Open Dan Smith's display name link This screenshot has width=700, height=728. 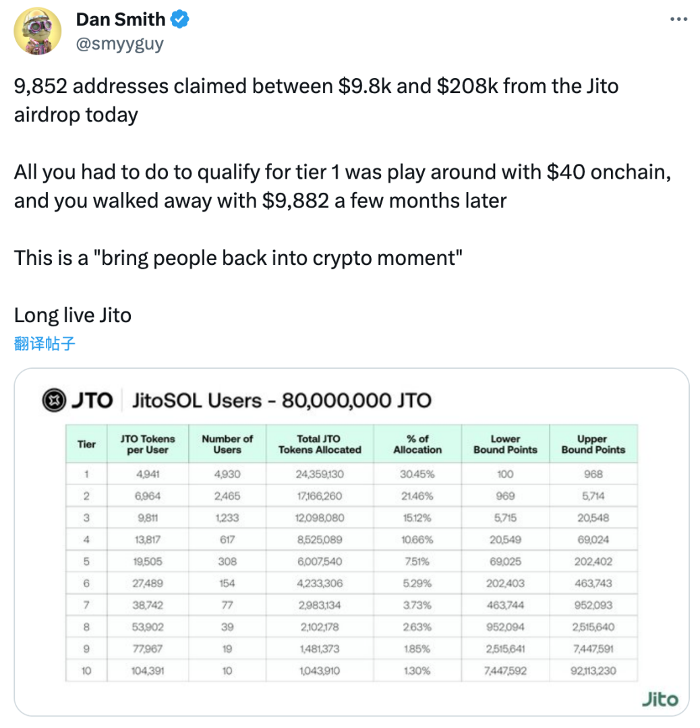click(x=120, y=20)
